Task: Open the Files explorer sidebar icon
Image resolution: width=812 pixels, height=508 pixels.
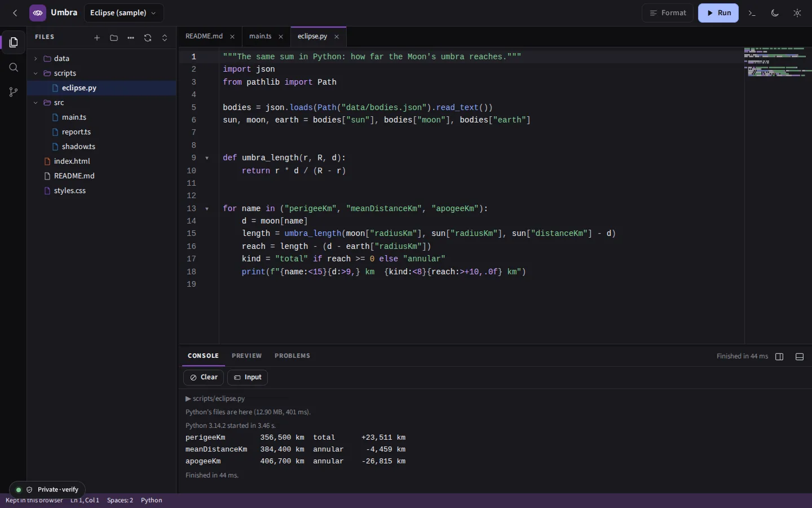Action: coord(14,42)
